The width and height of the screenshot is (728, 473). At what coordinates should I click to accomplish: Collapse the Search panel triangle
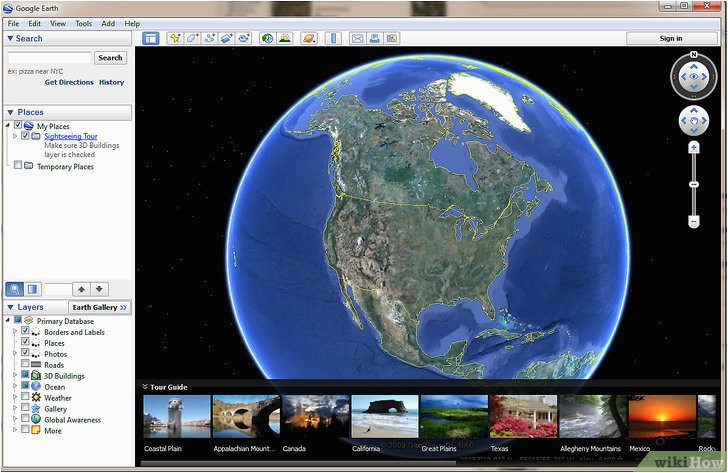click(x=10, y=39)
